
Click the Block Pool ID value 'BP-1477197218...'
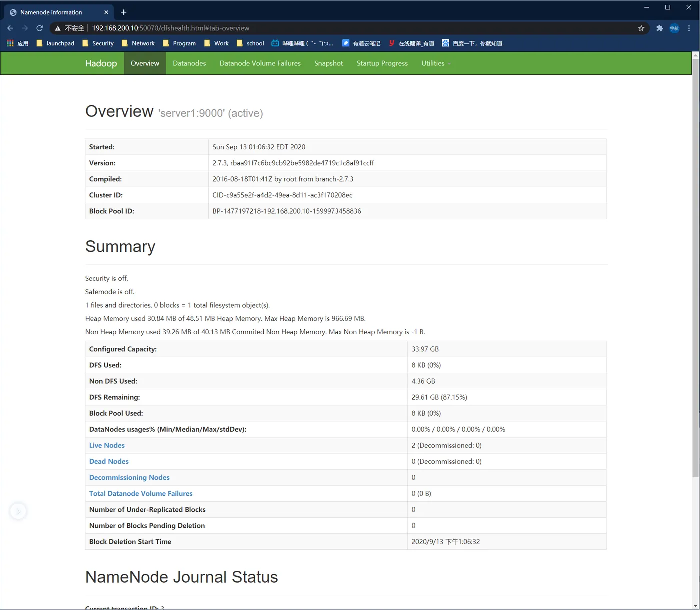click(287, 211)
